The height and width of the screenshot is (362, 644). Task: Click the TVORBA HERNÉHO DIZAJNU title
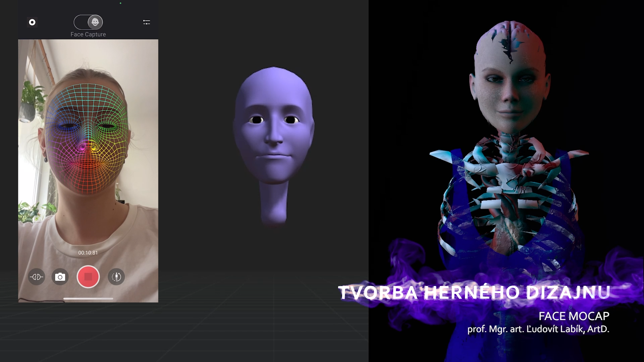coord(474,292)
